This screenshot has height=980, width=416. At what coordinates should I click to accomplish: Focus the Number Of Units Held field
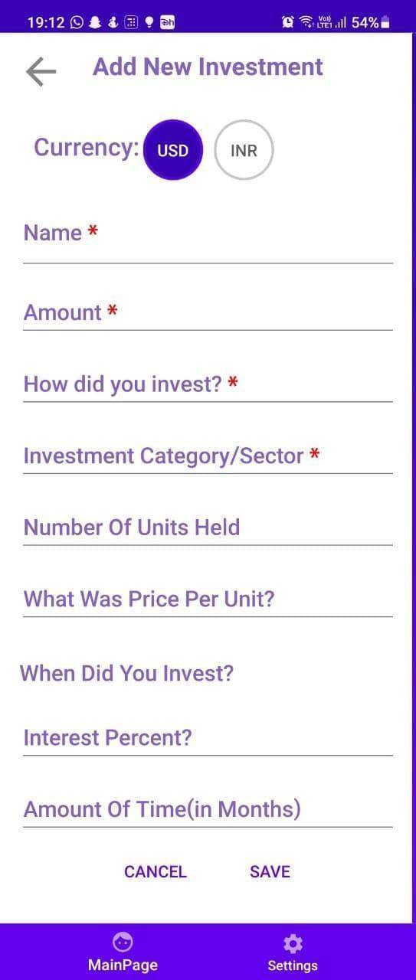click(208, 527)
